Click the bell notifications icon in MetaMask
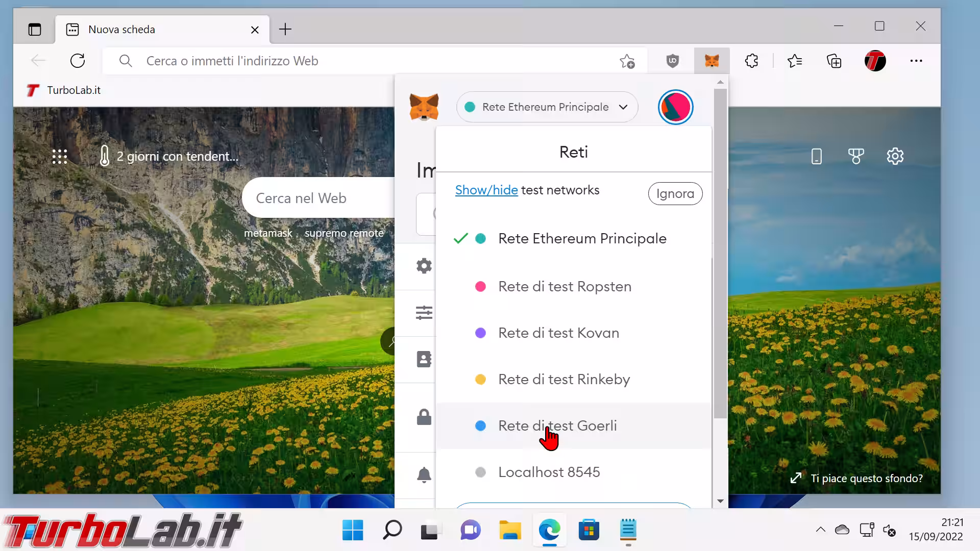Screen dimensions: 980x551 (424, 475)
